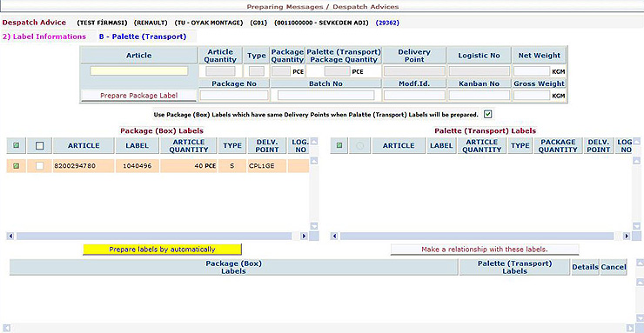The width and height of the screenshot is (644, 333).
Task: Click the Kanban No field
Action: tap(480, 96)
